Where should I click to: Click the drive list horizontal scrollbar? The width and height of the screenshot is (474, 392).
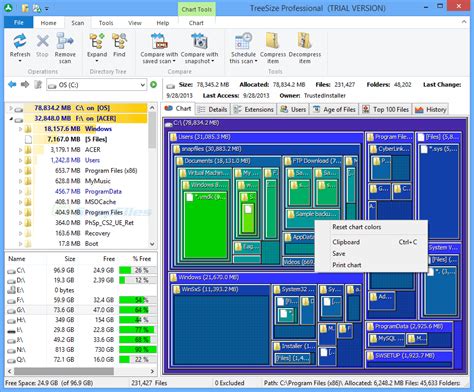point(64,371)
